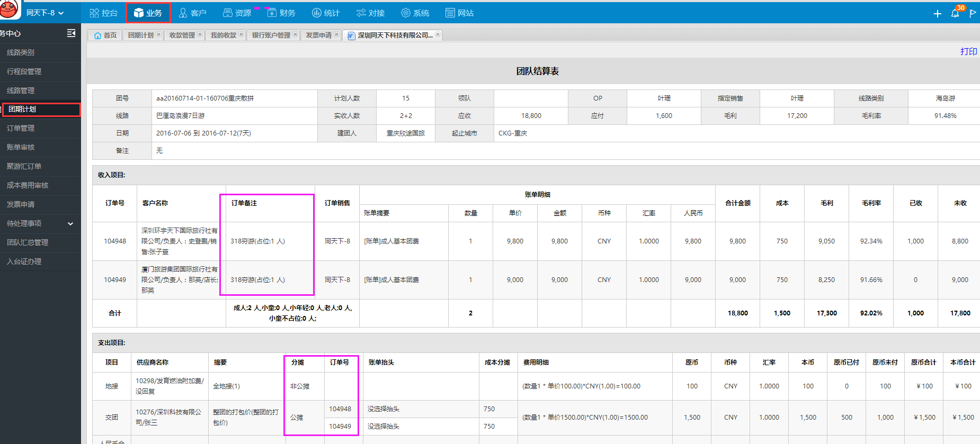
Task: Open the 对接 integration module
Action: click(x=370, y=13)
